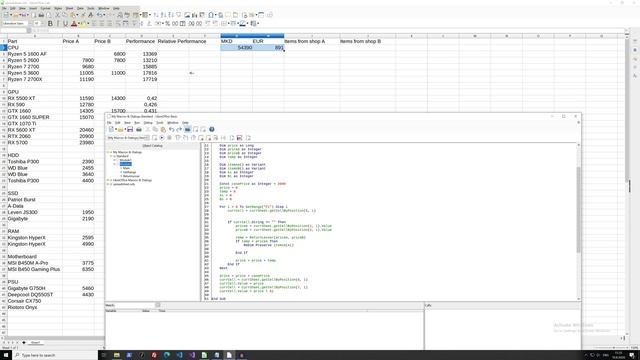This screenshot has width=640, height=360.
Task: Click Select Macro icon in IDE toolbar
Action: (x=195, y=129)
